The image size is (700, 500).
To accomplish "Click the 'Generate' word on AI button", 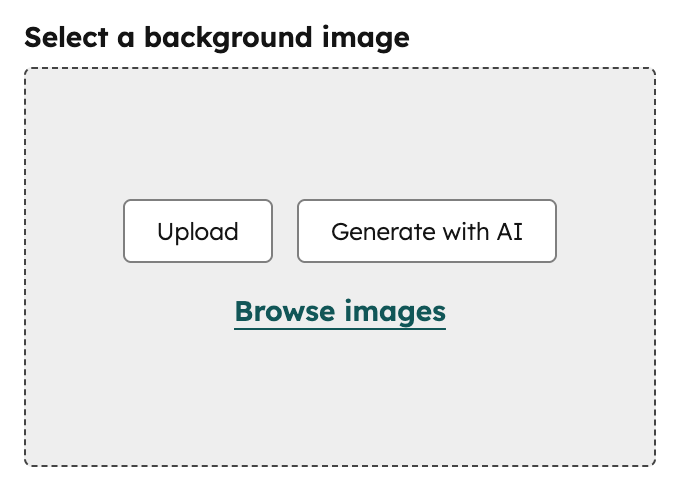I will click(x=374, y=232).
